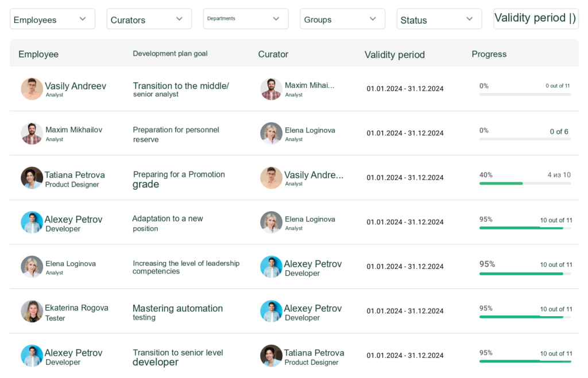
Task: Select goal 'Preparation for personnel reserve'
Action: [176, 134]
